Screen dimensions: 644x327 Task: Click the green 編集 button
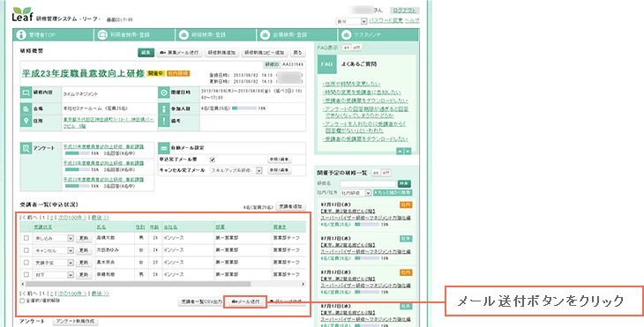click(146, 53)
